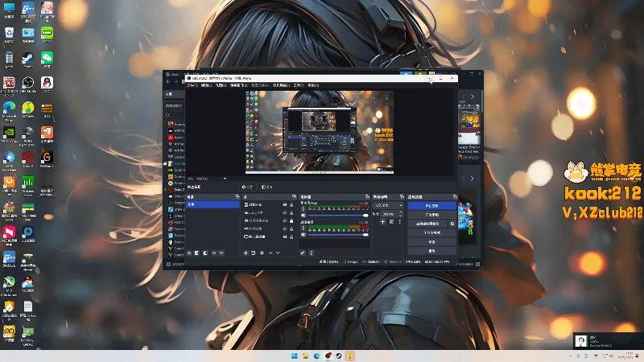Open the View menu in OBS
644x362 pixels.
(x=221, y=85)
